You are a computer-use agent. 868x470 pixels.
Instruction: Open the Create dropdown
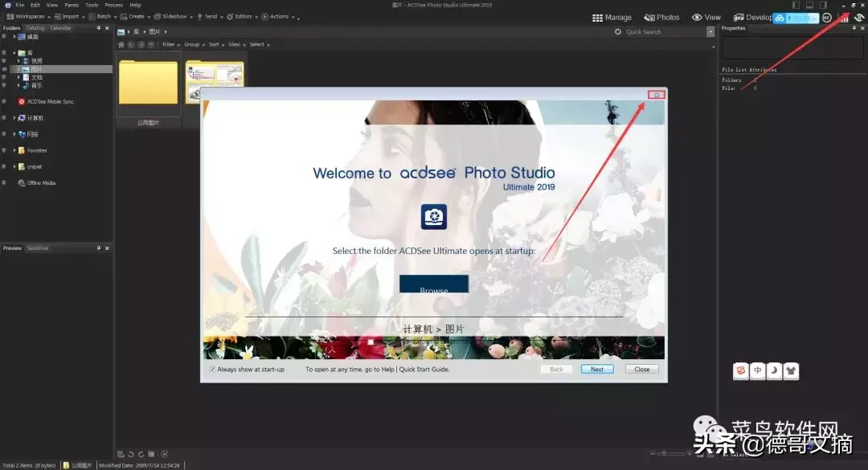(x=136, y=17)
